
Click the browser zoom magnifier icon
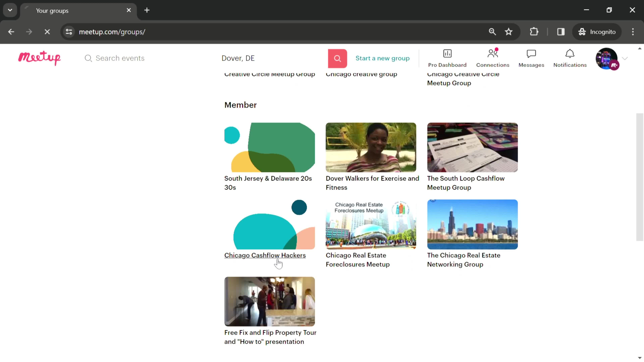[x=492, y=32]
